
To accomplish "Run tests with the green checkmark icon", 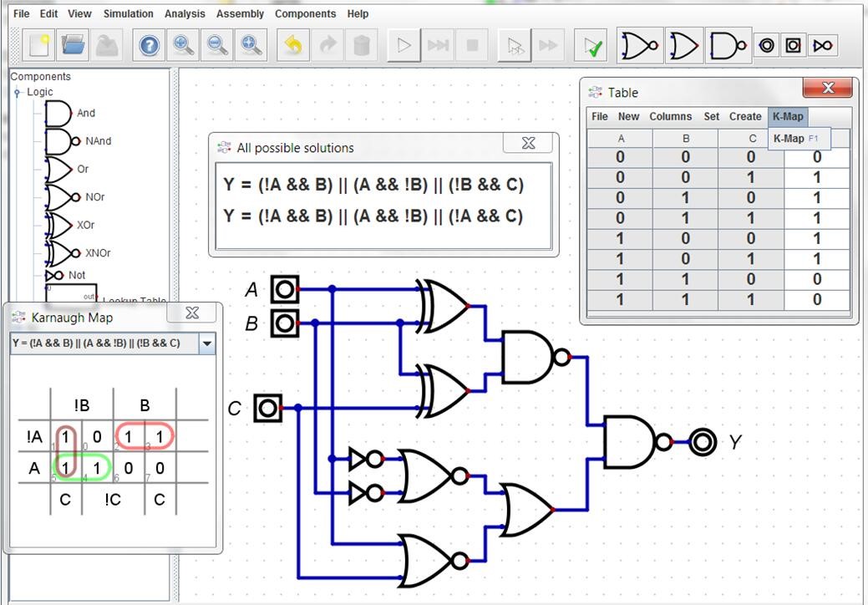I will [x=591, y=45].
